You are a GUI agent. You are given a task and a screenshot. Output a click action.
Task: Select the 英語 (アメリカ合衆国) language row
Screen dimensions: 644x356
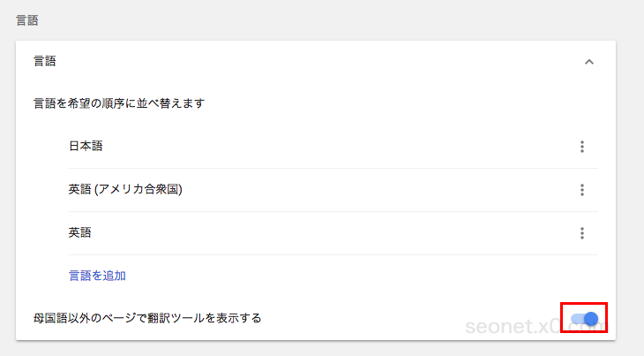(333, 190)
